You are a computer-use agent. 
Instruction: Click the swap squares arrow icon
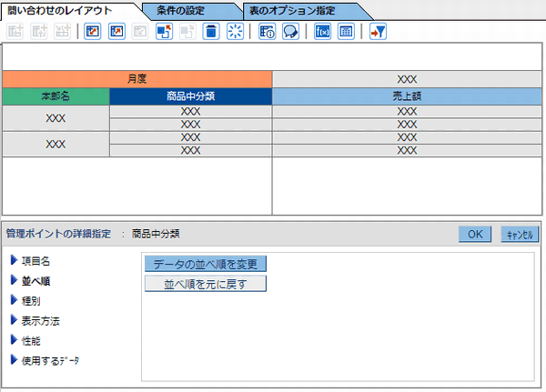pos(165,31)
